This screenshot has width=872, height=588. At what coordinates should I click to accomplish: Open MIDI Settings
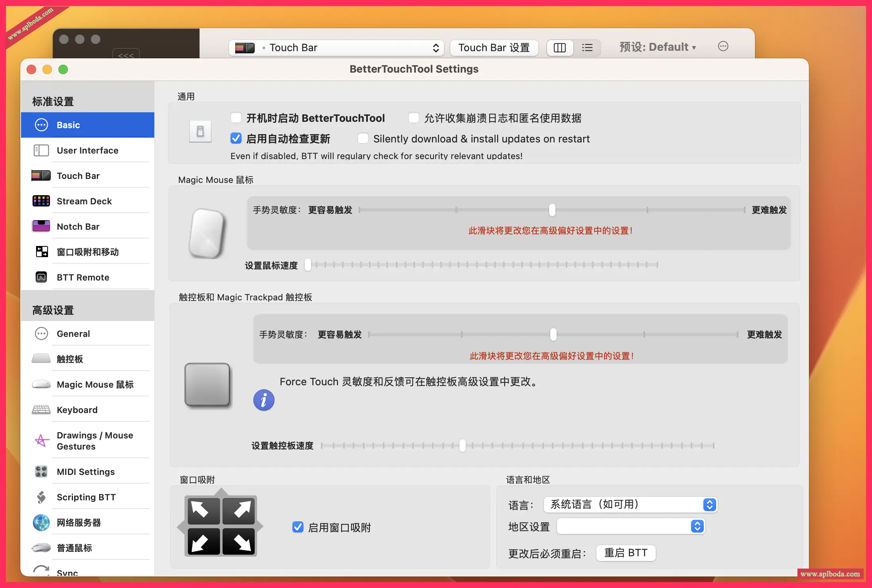point(87,472)
